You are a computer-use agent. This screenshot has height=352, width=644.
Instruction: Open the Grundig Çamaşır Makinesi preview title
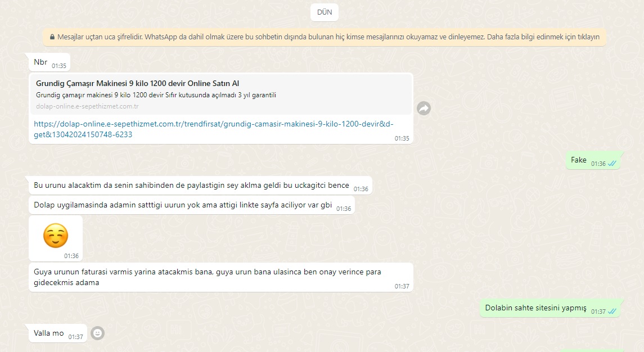click(x=138, y=83)
